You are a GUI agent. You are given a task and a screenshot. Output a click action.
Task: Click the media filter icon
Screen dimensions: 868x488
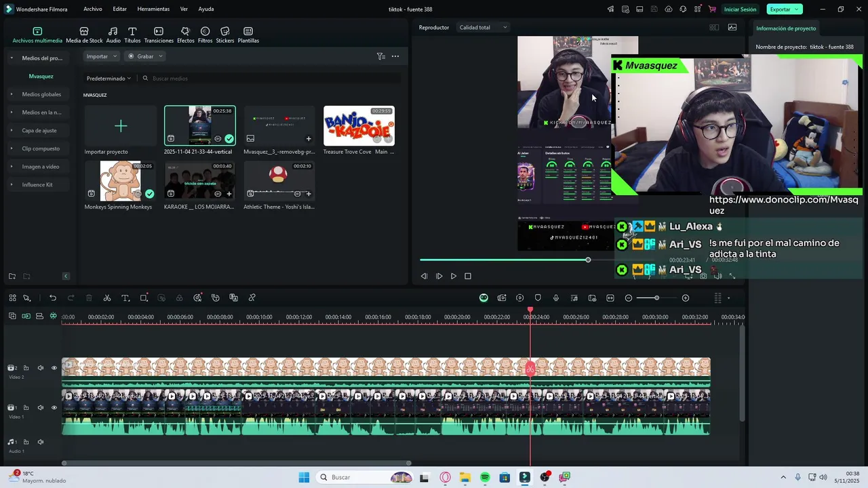(x=380, y=56)
